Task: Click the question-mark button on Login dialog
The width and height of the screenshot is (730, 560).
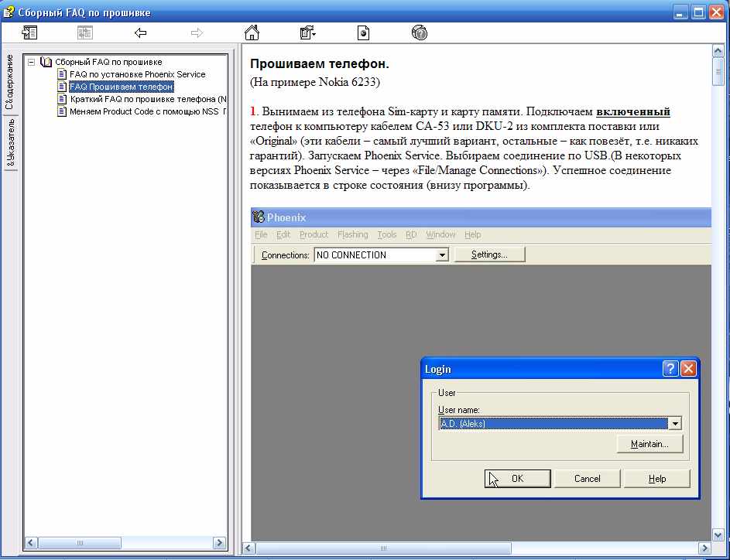Action: click(670, 369)
